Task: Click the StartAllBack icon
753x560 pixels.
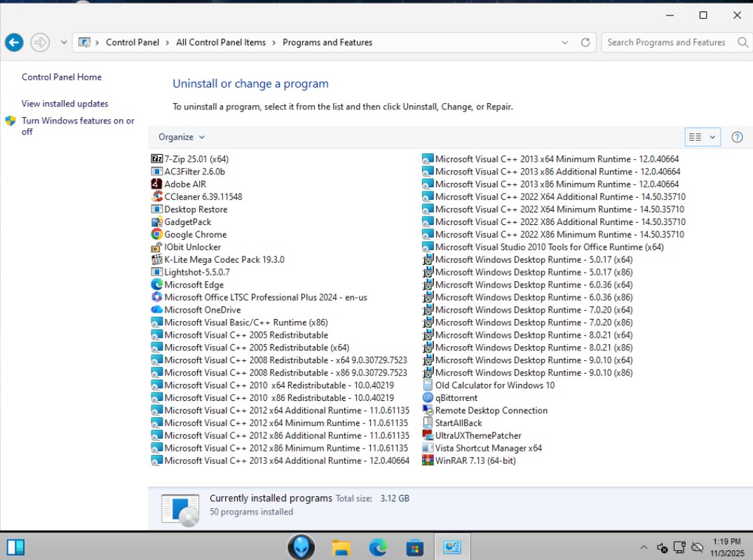Action: tap(428, 423)
